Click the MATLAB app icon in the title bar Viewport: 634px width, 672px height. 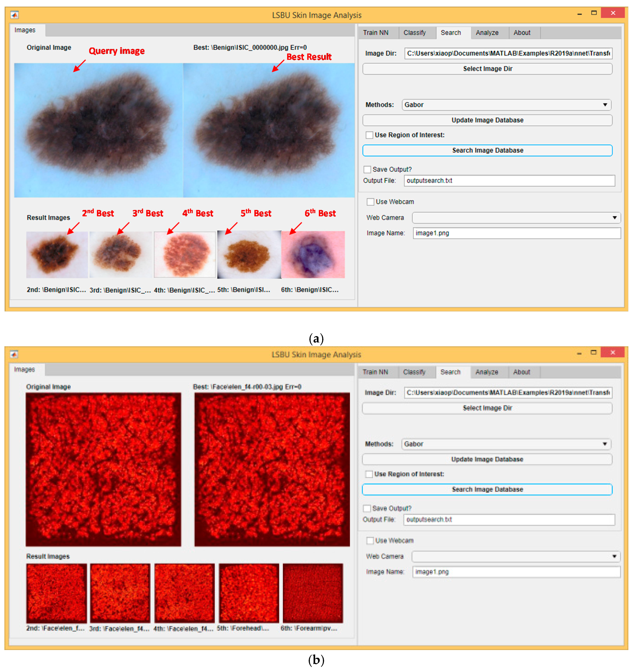(x=14, y=15)
